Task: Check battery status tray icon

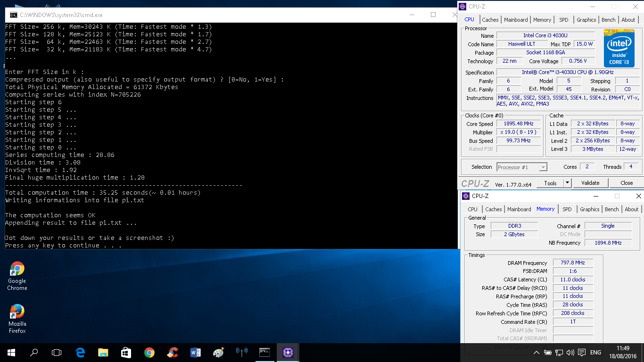Action: [548, 352]
